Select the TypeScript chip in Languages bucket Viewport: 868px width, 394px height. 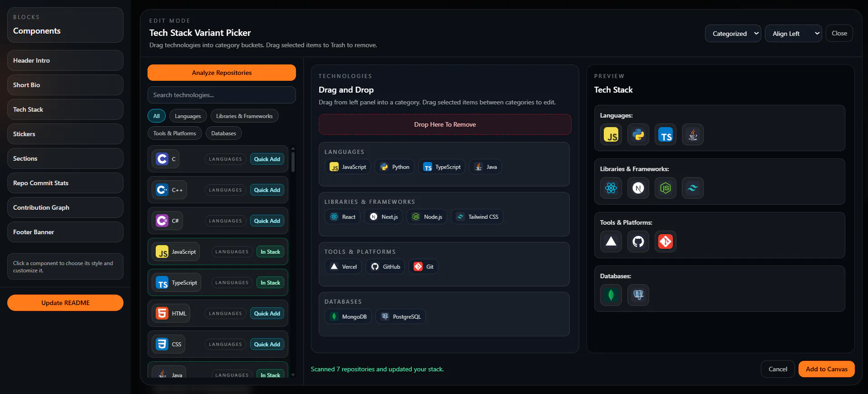(442, 167)
